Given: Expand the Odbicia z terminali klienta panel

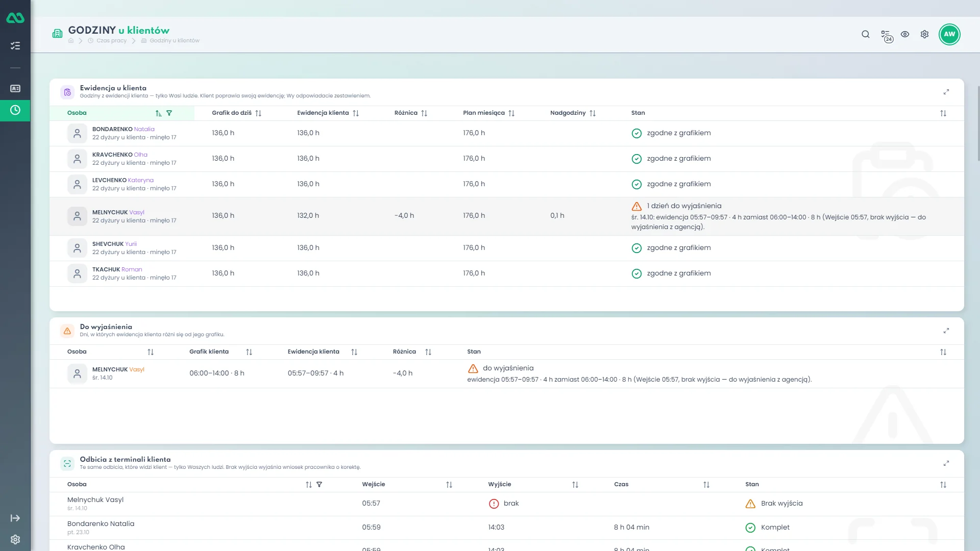Looking at the screenshot, I should 946,463.
